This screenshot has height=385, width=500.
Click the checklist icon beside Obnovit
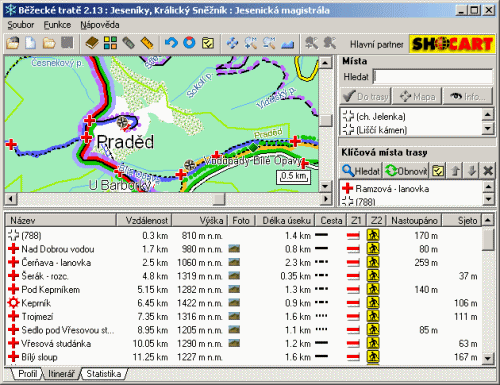point(438,171)
